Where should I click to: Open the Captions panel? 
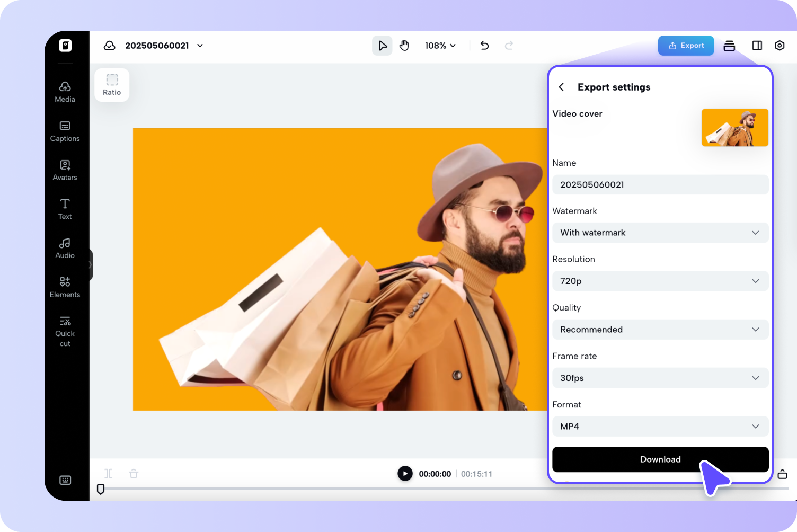[65, 131]
